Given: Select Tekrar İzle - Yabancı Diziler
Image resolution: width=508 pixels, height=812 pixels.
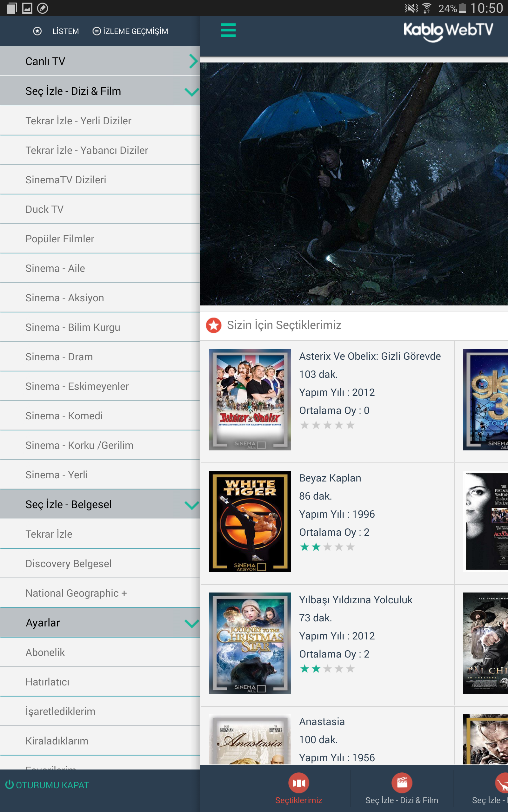Looking at the screenshot, I should click(x=100, y=150).
